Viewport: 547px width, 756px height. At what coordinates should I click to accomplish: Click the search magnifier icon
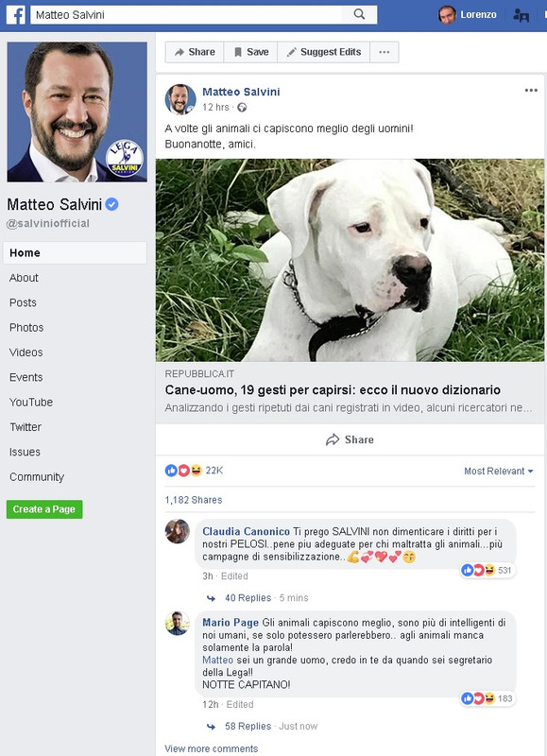(359, 14)
